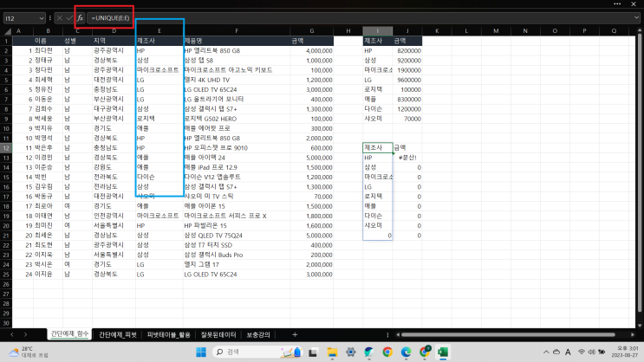Click the cell 다이슨 V12 앱솔루트

tap(237, 177)
